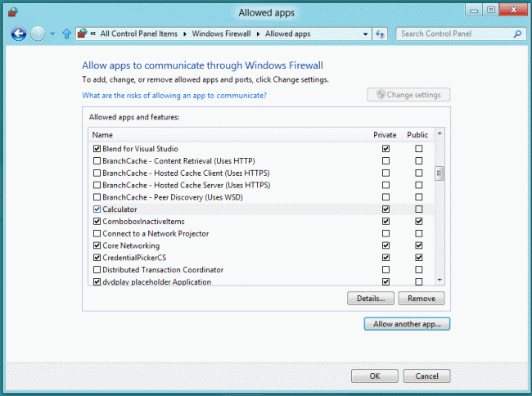Image resolution: width=532 pixels, height=396 pixels.
Task: Click the list scrollbar down arrow
Action: [440, 281]
